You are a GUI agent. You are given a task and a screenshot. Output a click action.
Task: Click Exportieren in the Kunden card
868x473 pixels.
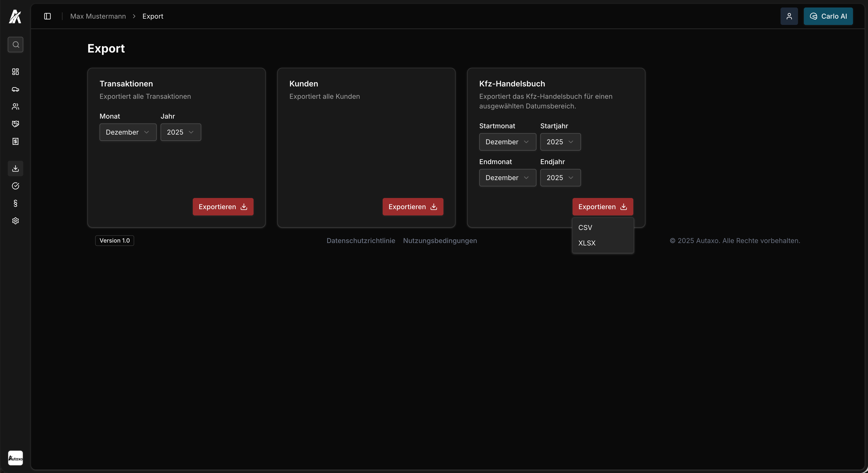(412, 206)
